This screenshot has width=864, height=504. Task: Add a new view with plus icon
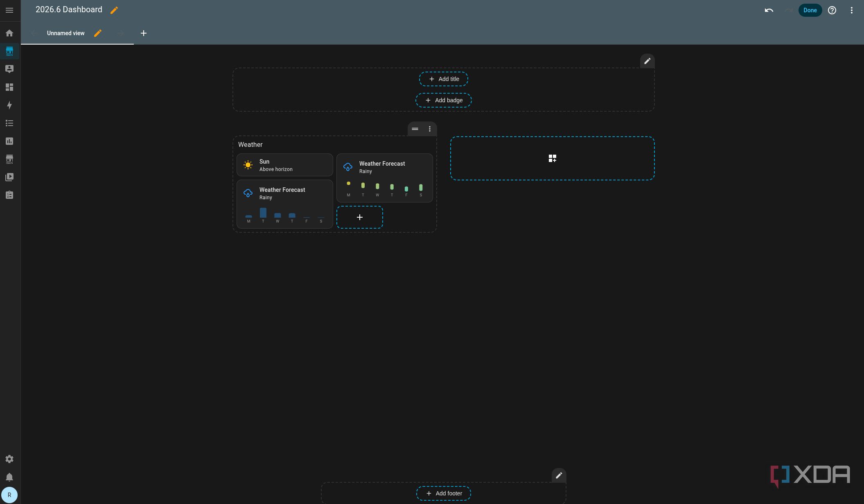tap(144, 33)
